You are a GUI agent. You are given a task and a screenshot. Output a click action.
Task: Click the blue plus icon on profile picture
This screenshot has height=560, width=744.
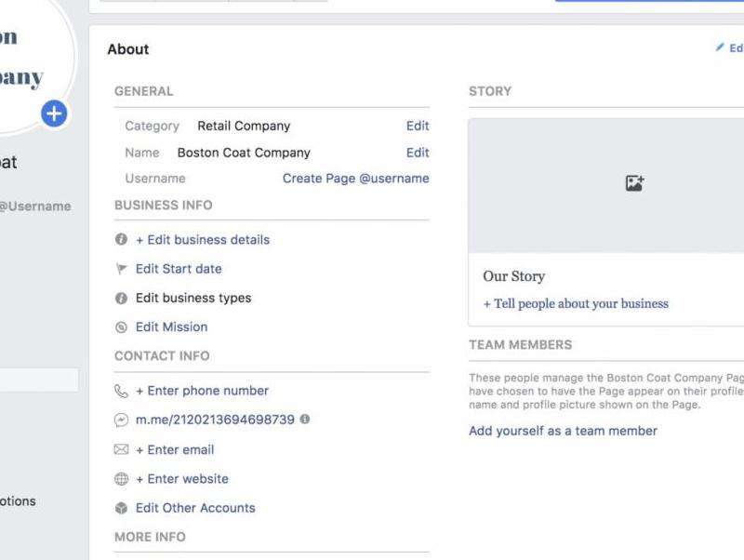tap(54, 113)
